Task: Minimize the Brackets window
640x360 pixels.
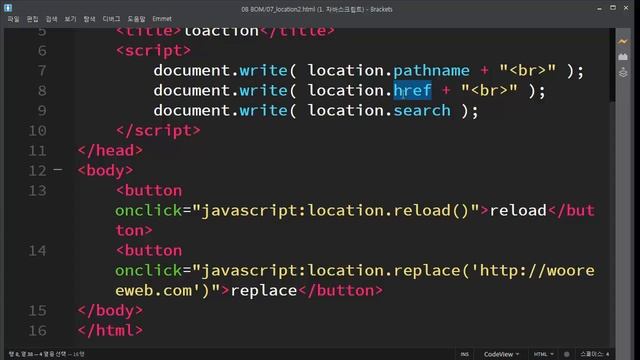Action: (599, 8)
